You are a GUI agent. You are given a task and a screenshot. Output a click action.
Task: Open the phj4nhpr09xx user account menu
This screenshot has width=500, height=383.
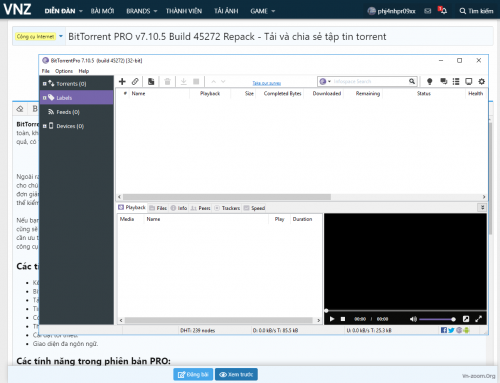click(391, 11)
